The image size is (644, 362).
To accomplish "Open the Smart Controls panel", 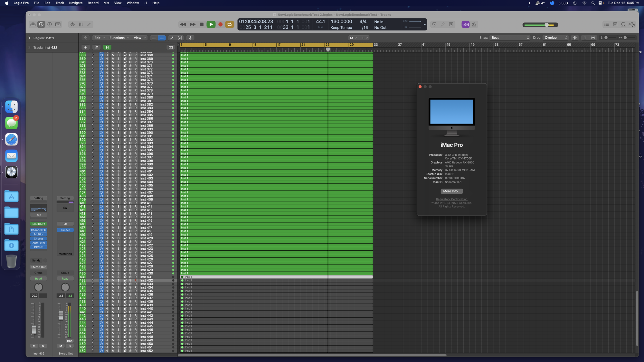I will tap(72, 24).
